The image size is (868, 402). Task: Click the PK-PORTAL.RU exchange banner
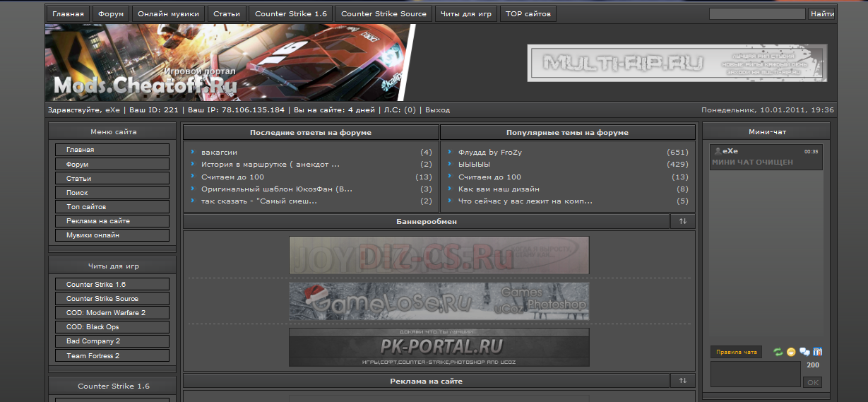tap(439, 347)
